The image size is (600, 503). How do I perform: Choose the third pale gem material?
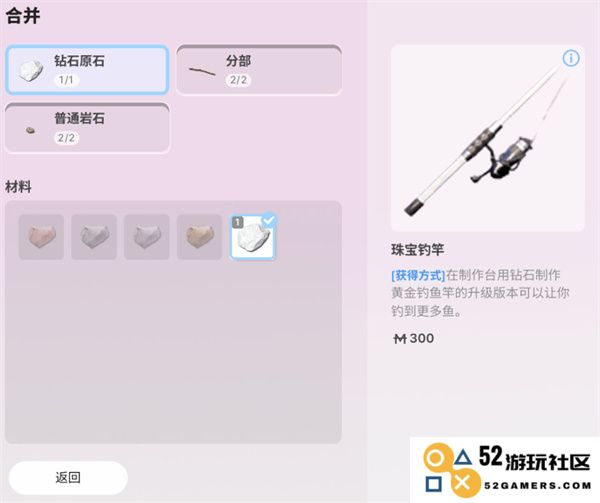147,237
